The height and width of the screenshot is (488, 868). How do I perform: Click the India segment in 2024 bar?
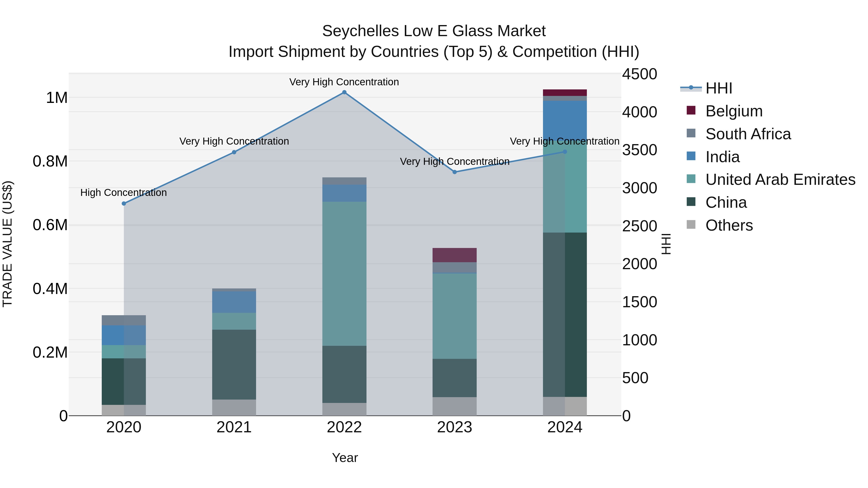[565, 120]
